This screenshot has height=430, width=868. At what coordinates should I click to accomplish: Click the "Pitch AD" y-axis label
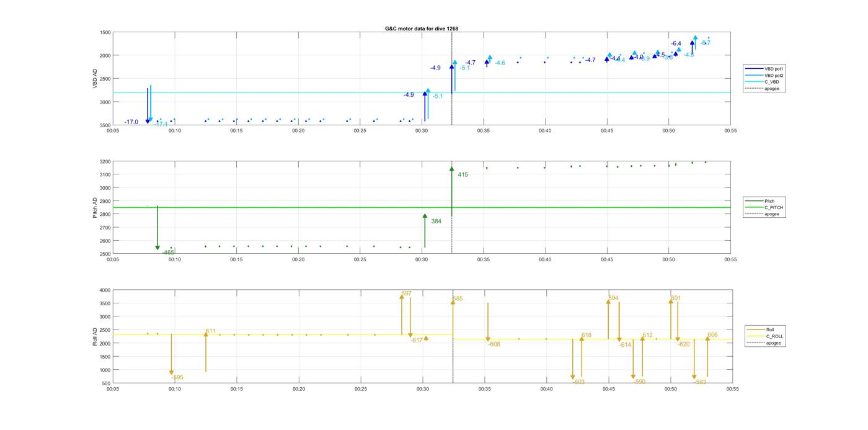95,207
